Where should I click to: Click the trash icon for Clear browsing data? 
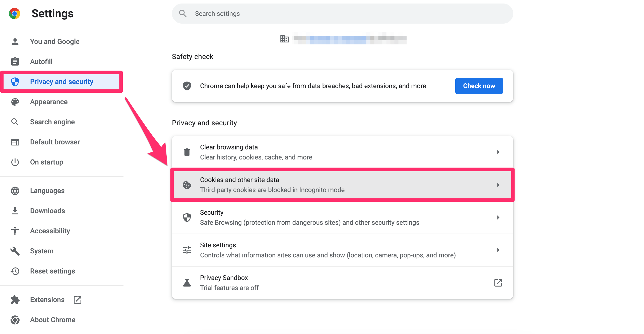187,152
